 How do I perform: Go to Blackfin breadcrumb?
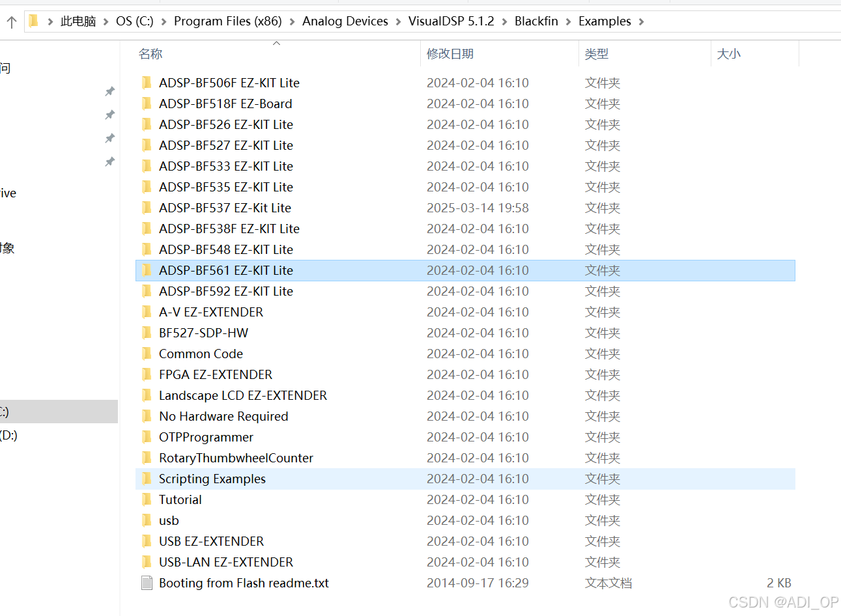click(536, 21)
